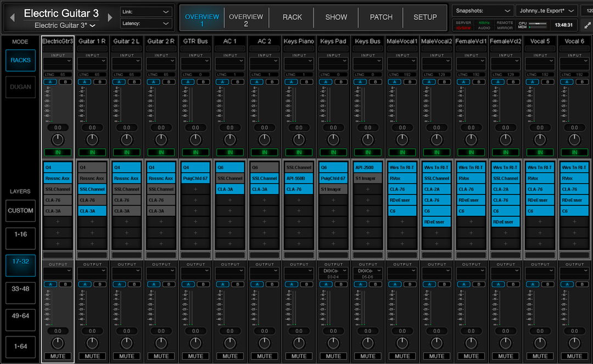
Task: Click the expand arrows icon at top right
Action: [587, 25]
